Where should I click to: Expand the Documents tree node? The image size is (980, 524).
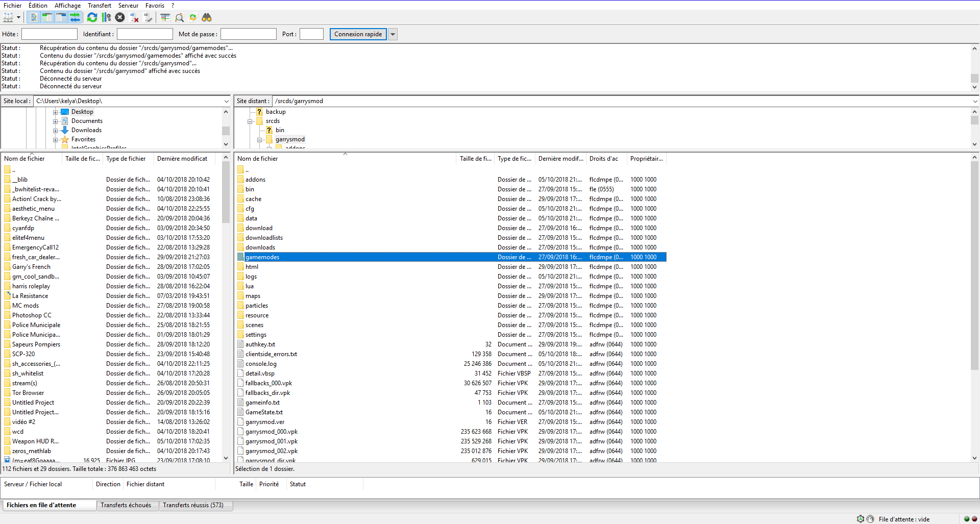[55, 121]
